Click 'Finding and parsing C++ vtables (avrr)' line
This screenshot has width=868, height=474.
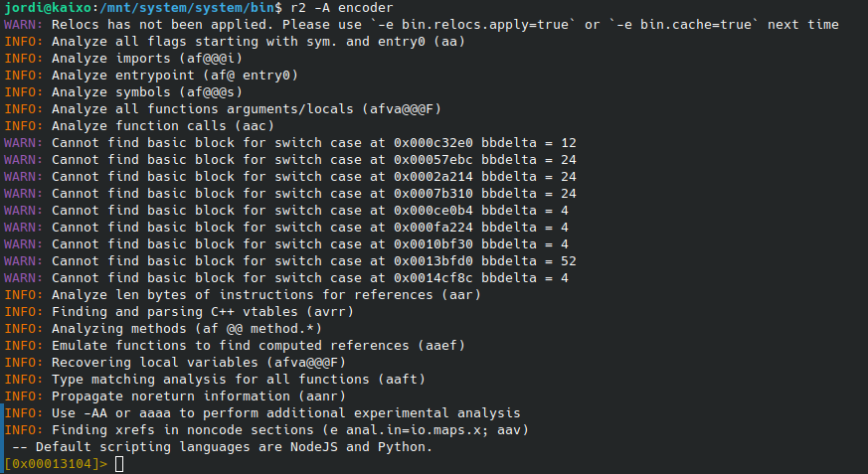coord(215,312)
